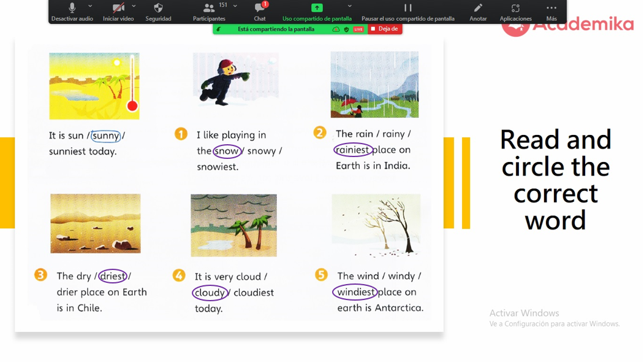Mute the microphone with Desactivar audio
Image resolution: width=644 pixels, height=362 pixels.
click(72, 12)
